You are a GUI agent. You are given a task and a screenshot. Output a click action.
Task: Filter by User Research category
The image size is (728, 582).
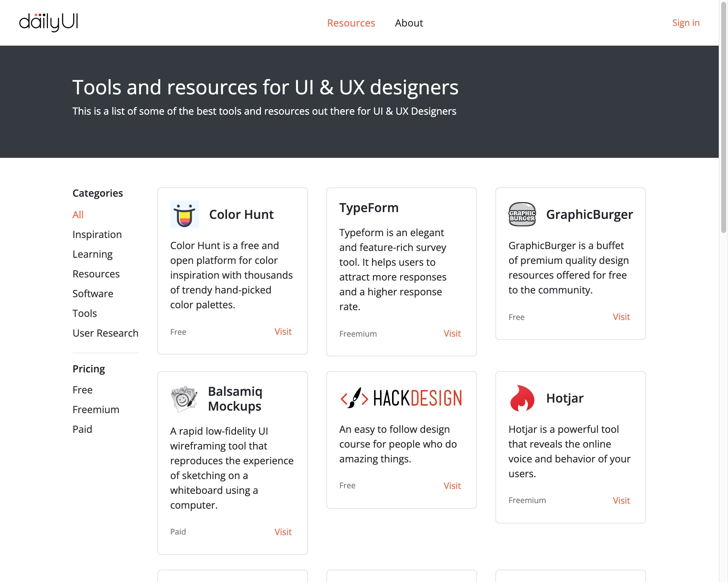tap(105, 333)
